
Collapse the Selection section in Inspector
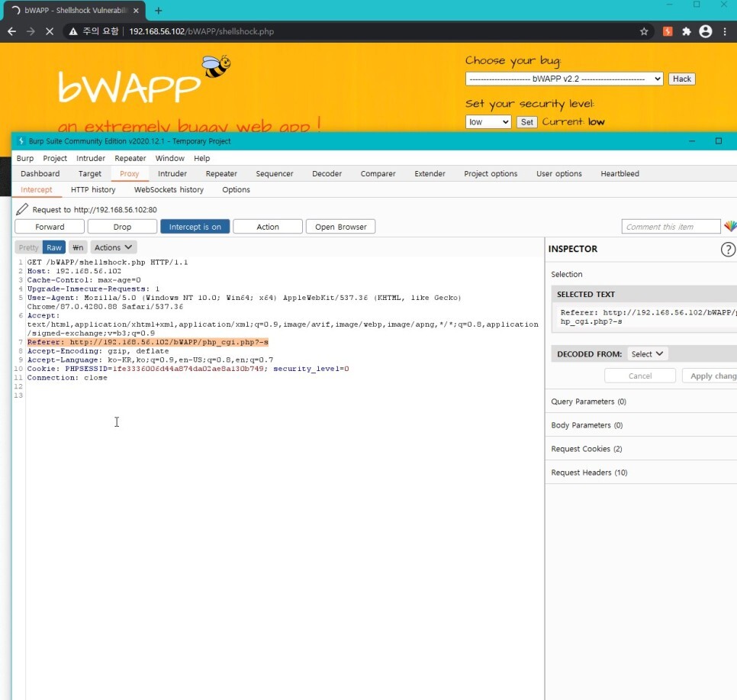(566, 274)
